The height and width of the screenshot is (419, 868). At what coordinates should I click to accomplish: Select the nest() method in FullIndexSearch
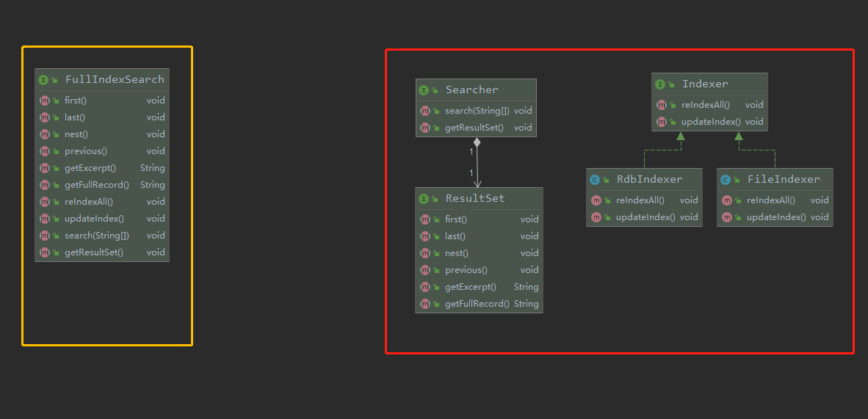(x=76, y=134)
